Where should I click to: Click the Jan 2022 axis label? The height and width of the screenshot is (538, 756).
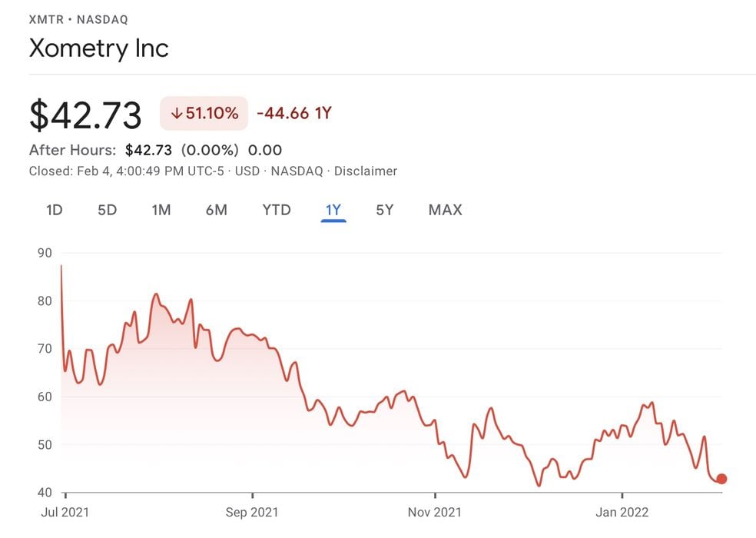pos(622,512)
